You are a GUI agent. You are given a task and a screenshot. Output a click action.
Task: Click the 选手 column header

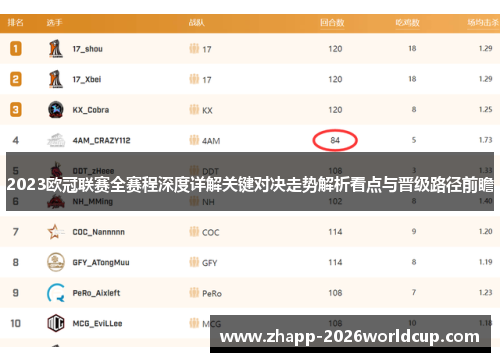[x=54, y=23]
